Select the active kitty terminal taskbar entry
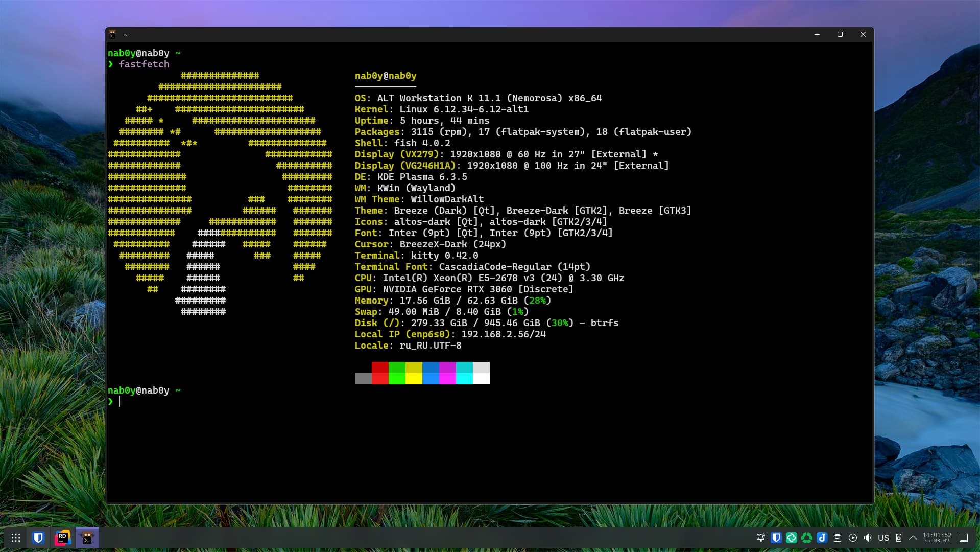 87,538
